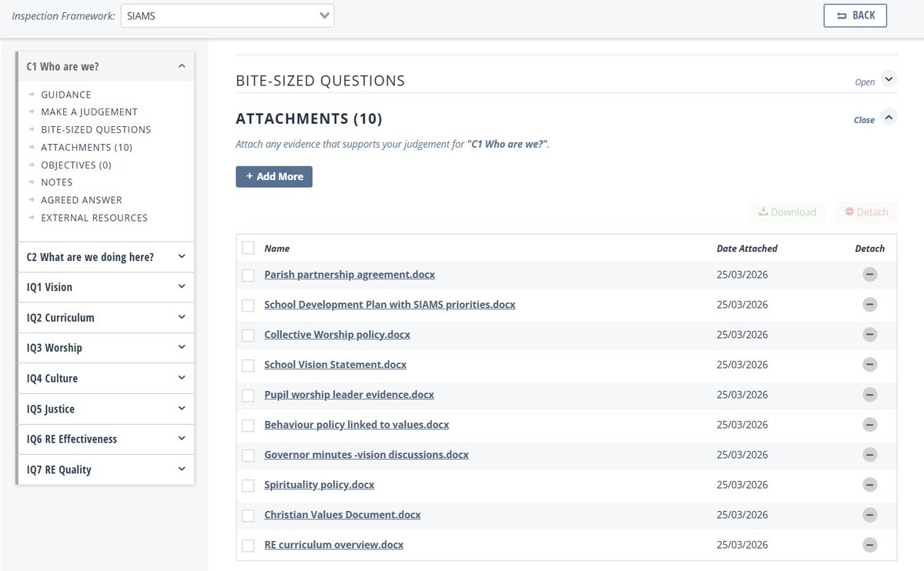This screenshot has width=924, height=571.
Task: Select checkbox for Behaviour policy linked to values
Action: pos(248,426)
